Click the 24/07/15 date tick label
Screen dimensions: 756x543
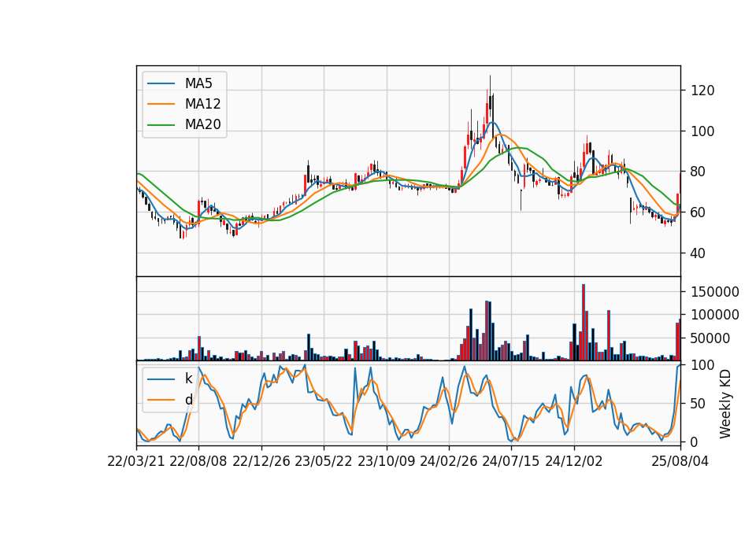click(x=511, y=461)
